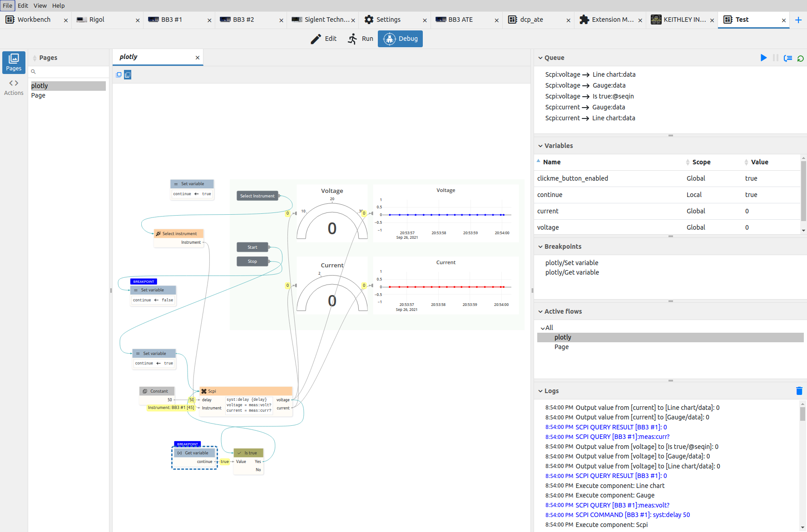
Task: Select the voltage variable row
Action: 667,227
